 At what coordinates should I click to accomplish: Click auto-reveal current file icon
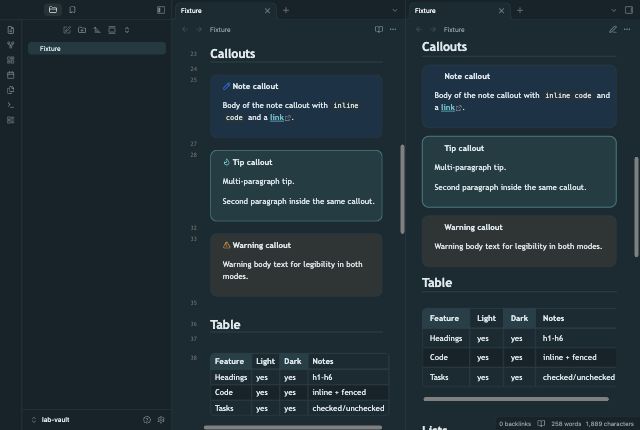112,30
